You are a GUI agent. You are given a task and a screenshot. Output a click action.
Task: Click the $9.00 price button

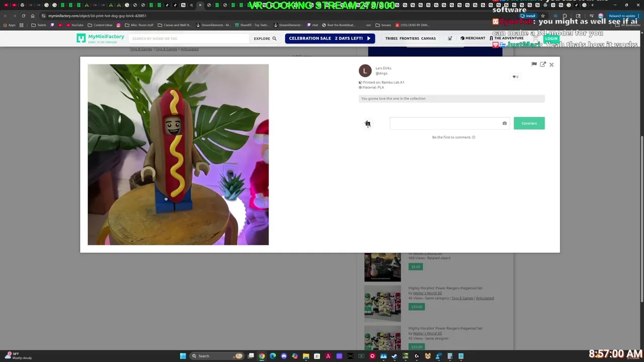[x=416, y=266]
